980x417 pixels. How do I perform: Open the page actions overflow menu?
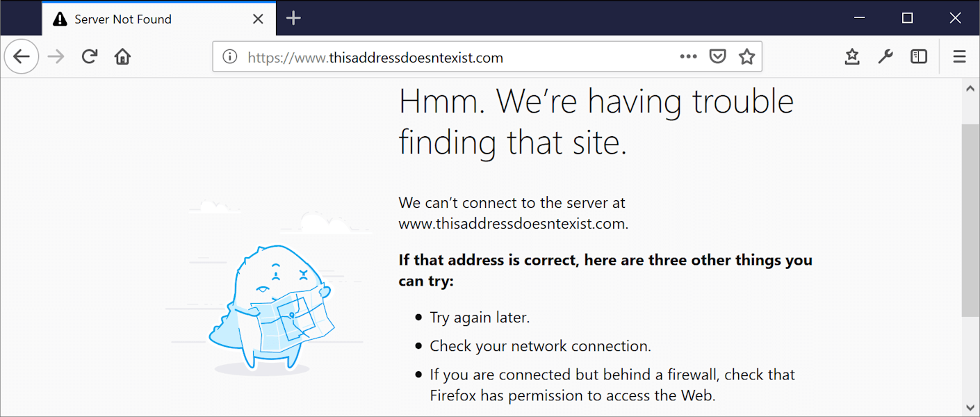(x=688, y=56)
